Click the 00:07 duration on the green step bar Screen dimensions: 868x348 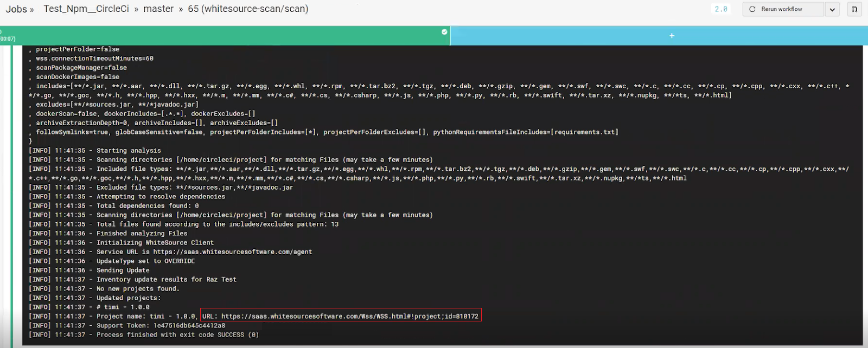8,39
